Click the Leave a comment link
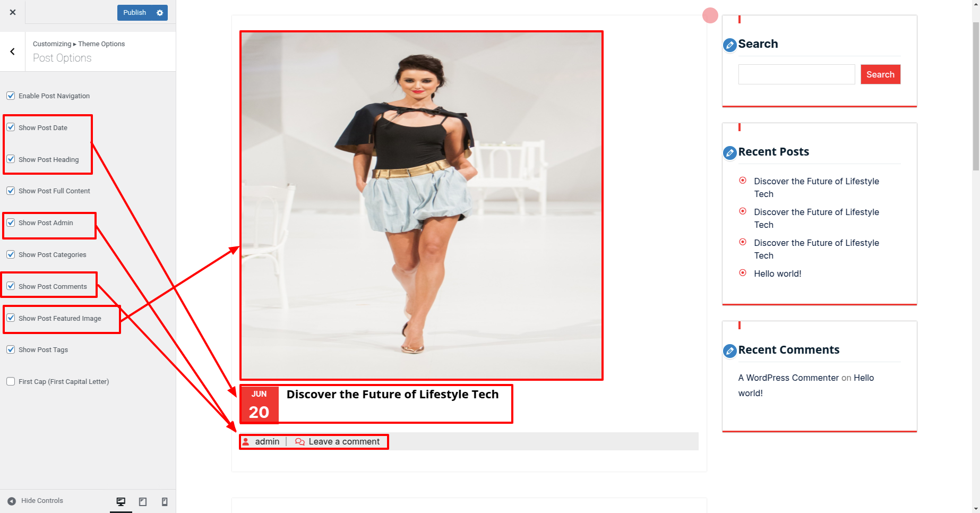The height and width of the screenshot is (513, 980). 344,442
